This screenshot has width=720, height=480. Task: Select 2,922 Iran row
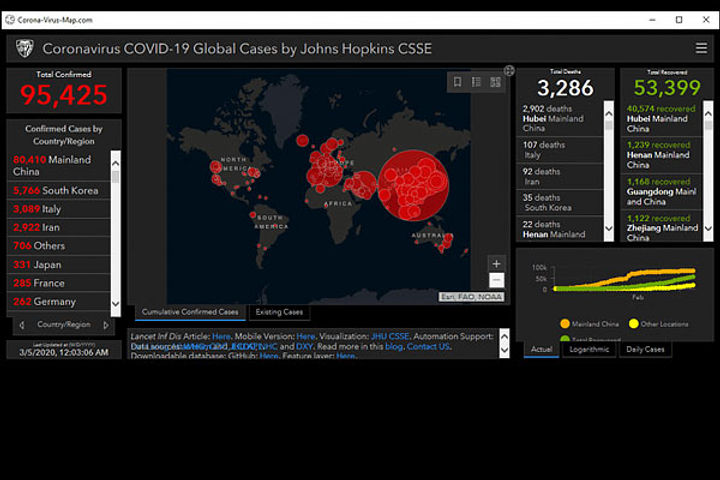click(x=59, y=227)
